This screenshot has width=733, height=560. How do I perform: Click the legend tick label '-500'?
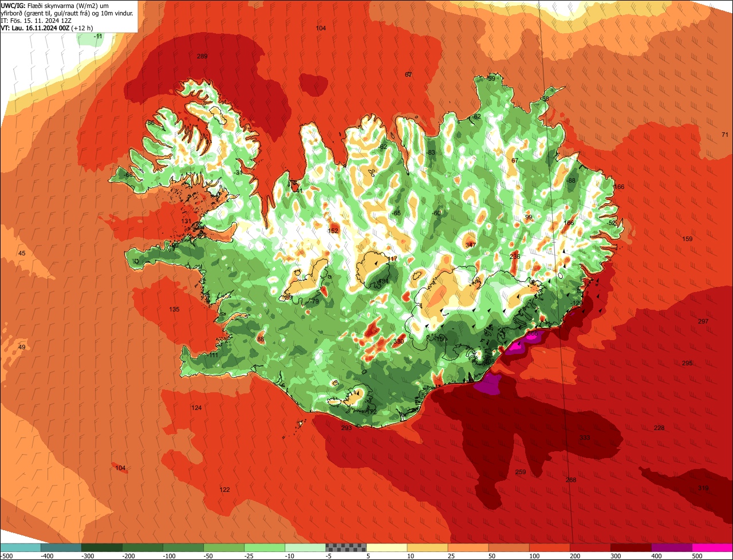[6, 556]
